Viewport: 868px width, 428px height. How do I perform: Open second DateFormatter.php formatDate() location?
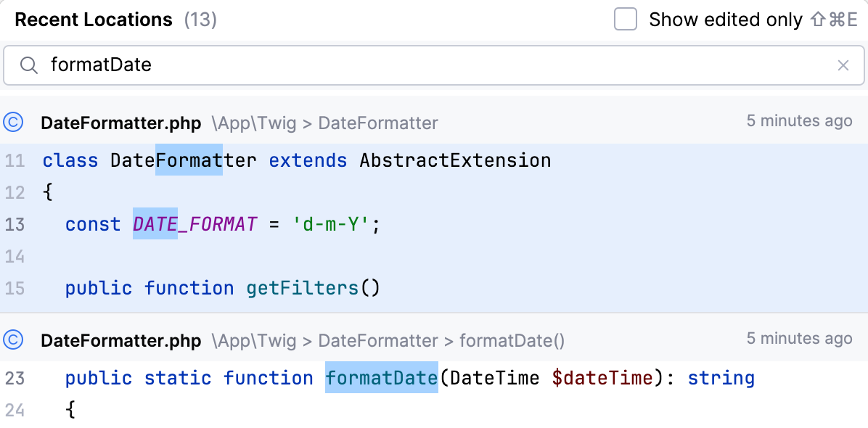[x=120, y=340]
